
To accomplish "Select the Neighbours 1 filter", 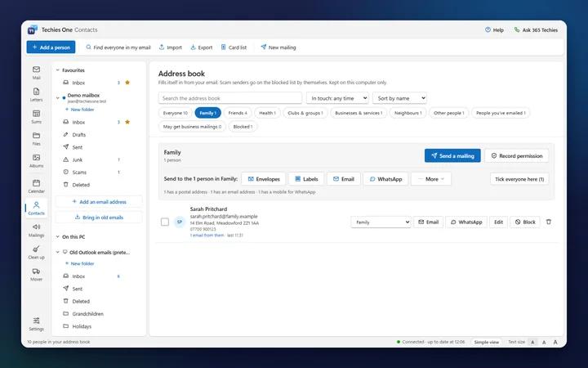I will [x=408, y=113].
